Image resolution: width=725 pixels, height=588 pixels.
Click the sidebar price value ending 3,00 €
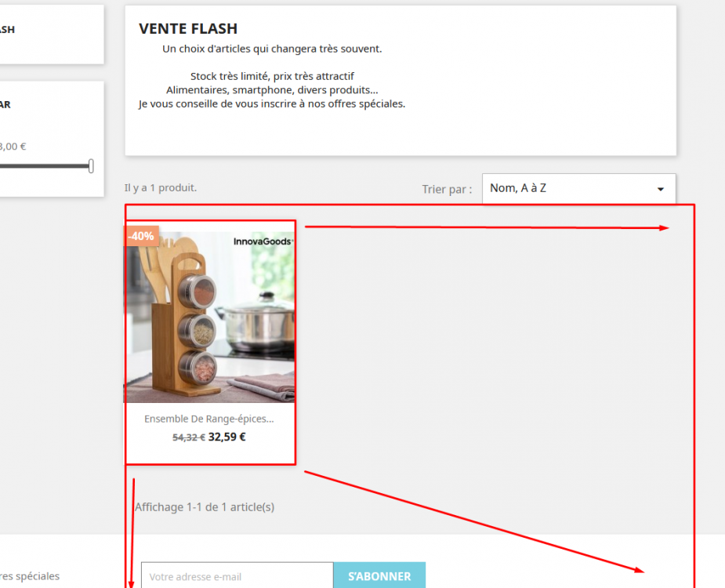pyautogui.click(x=13, y=147)
